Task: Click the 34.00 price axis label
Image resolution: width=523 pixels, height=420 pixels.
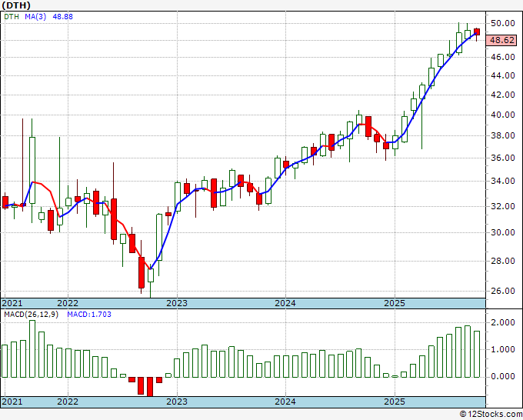Action: tap(503, 181)
